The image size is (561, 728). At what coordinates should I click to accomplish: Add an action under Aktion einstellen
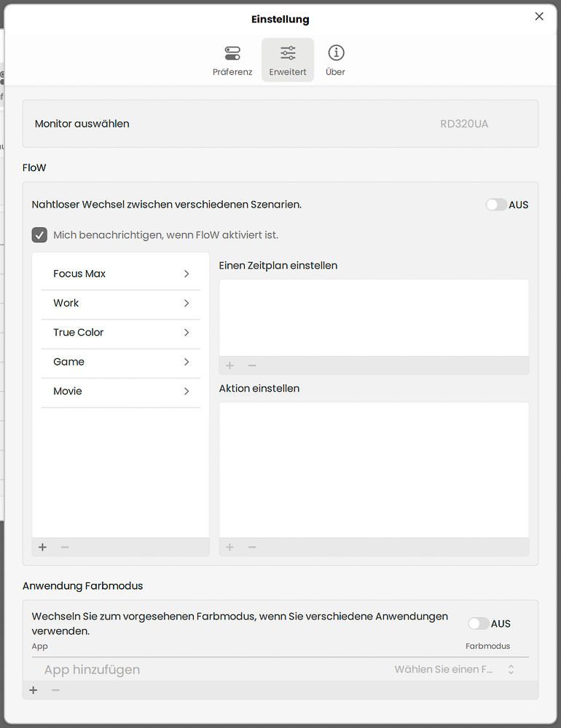(229, 547)
